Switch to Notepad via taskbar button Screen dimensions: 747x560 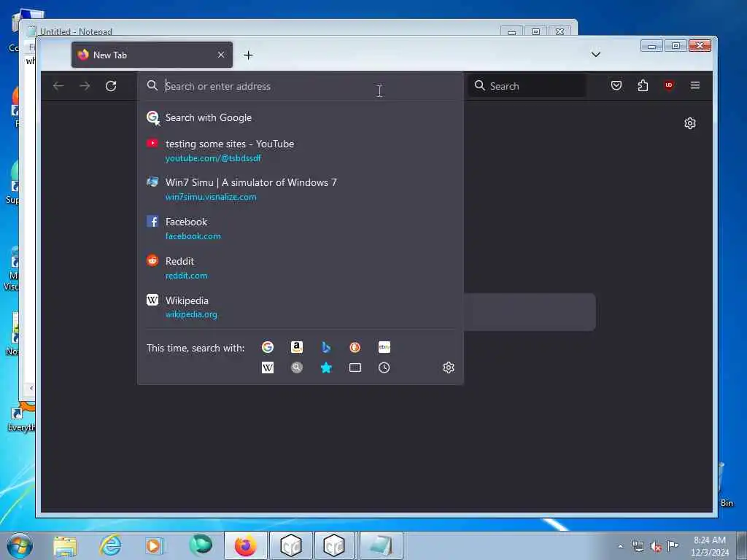pos(381,545)
